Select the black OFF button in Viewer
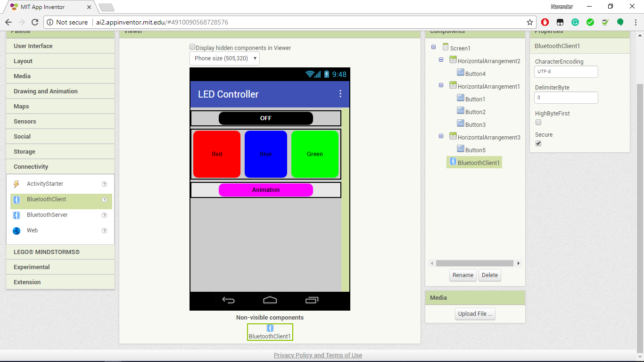The width and height of the screenshot is (644, 362). point(266,118)
